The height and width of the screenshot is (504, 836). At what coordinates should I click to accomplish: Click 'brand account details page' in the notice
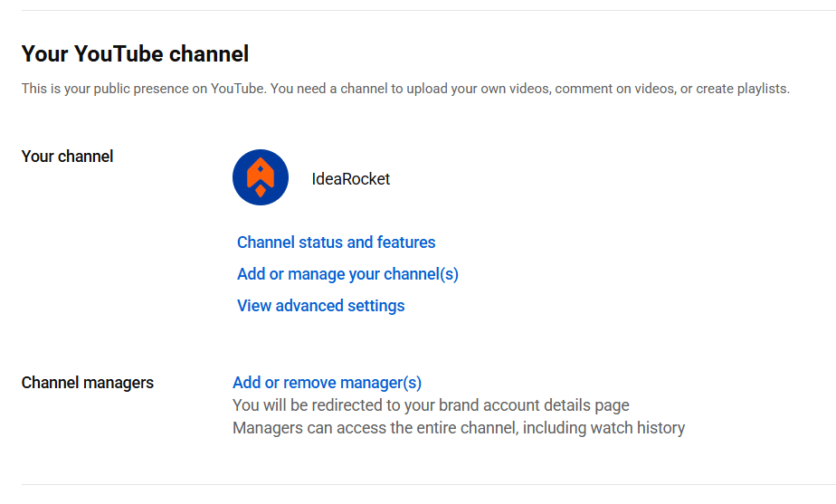point(539,405)
